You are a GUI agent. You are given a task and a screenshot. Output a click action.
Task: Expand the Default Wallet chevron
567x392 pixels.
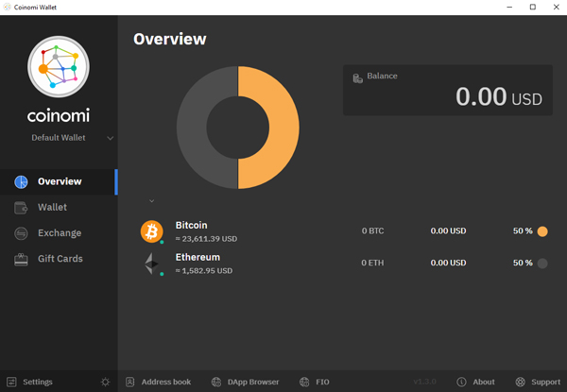111,138
